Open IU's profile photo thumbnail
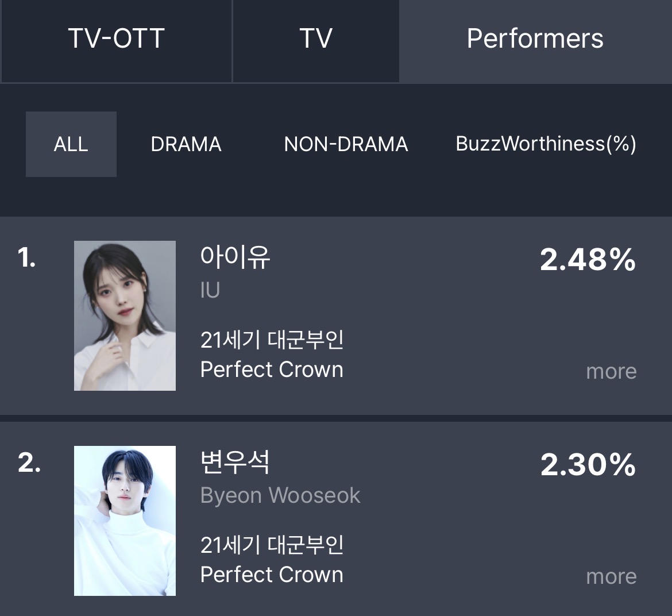Viewport: 672px width, 616px height. click(x=125, y=315)
